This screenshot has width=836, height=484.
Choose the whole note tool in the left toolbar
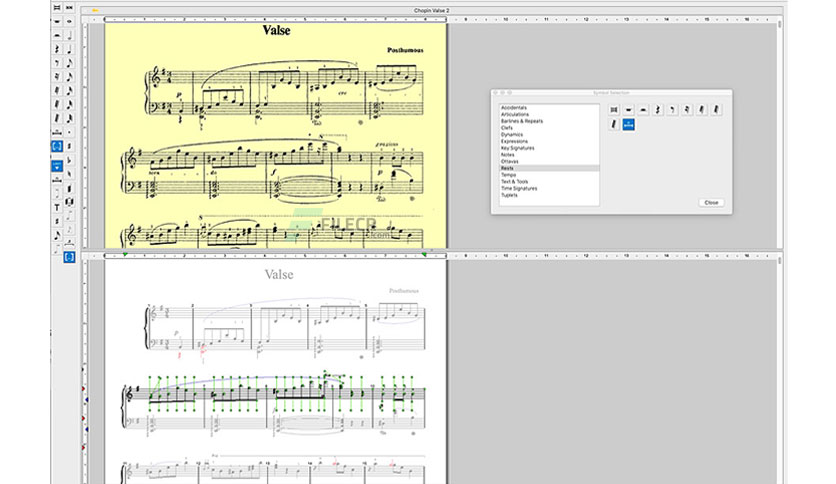[x=69, y=21]
